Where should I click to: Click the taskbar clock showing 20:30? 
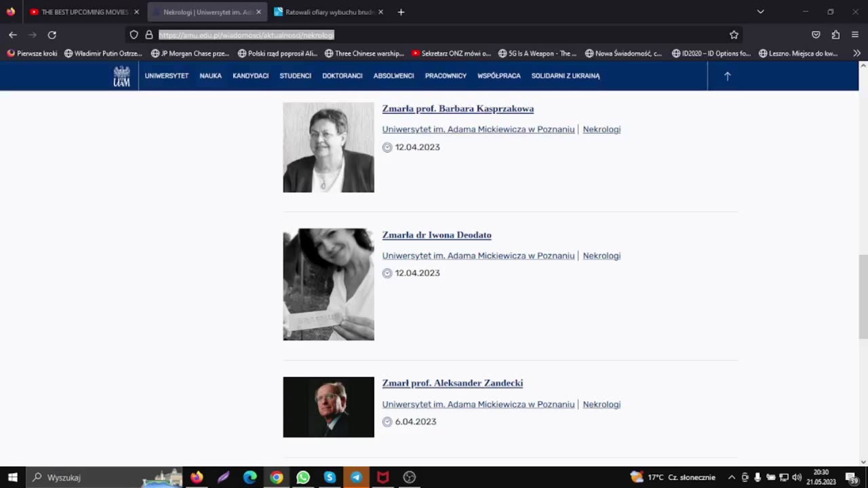click(821, 477)
